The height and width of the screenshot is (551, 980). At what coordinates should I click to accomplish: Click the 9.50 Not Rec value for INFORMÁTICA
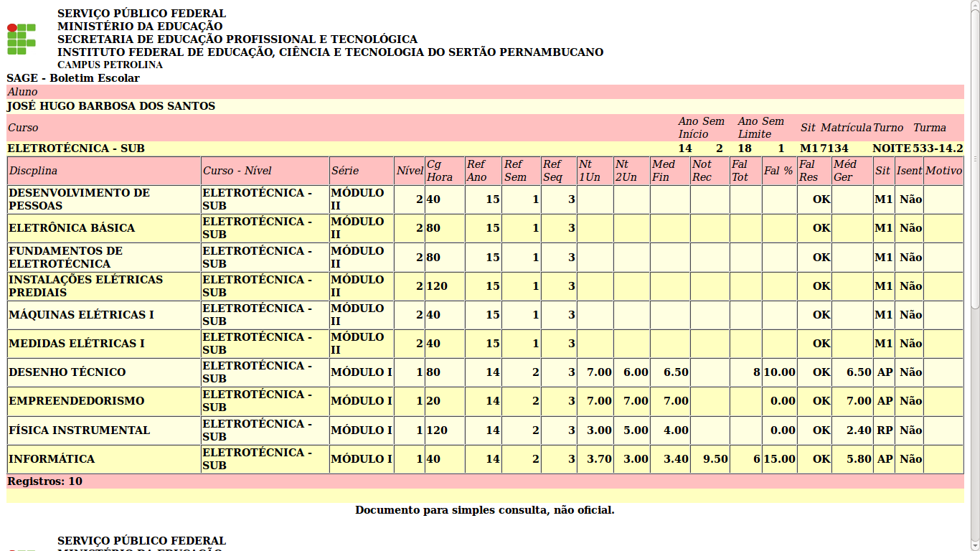[x=716, y=459]
